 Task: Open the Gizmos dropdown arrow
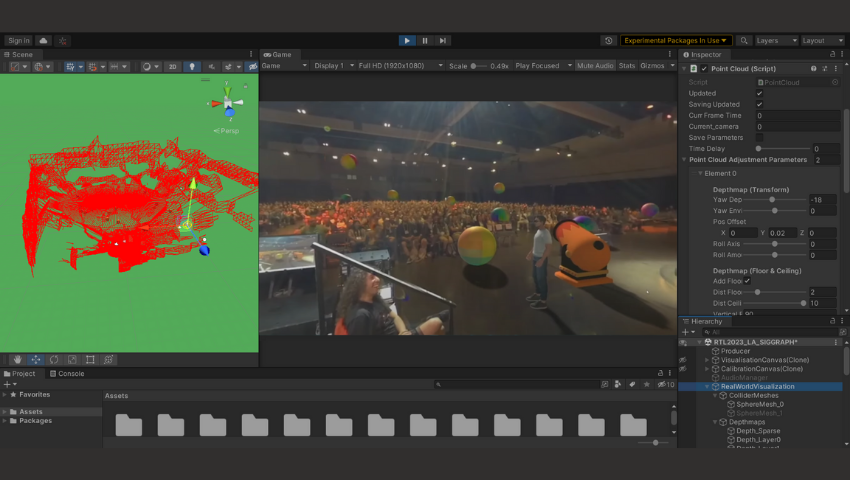pos(672,66)
